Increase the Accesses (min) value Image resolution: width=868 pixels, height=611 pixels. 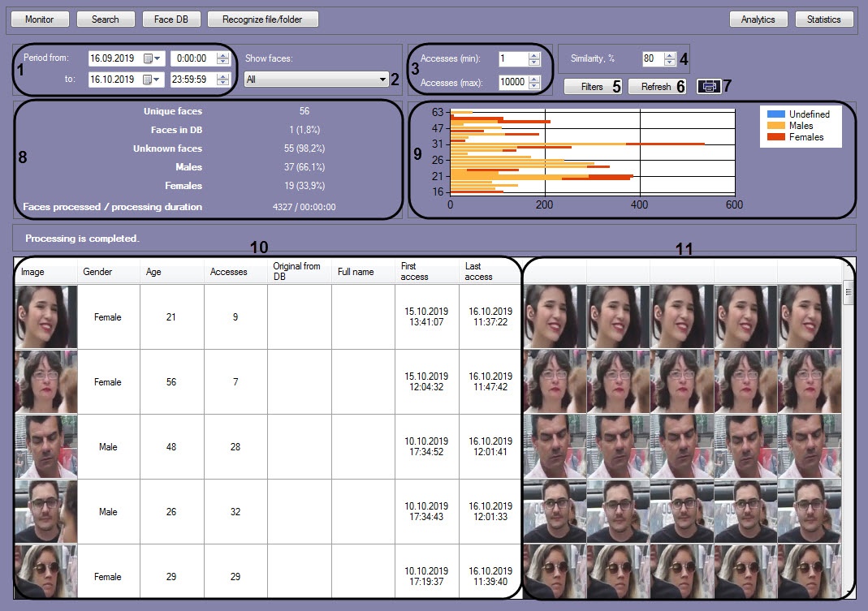tap(533, 55)
